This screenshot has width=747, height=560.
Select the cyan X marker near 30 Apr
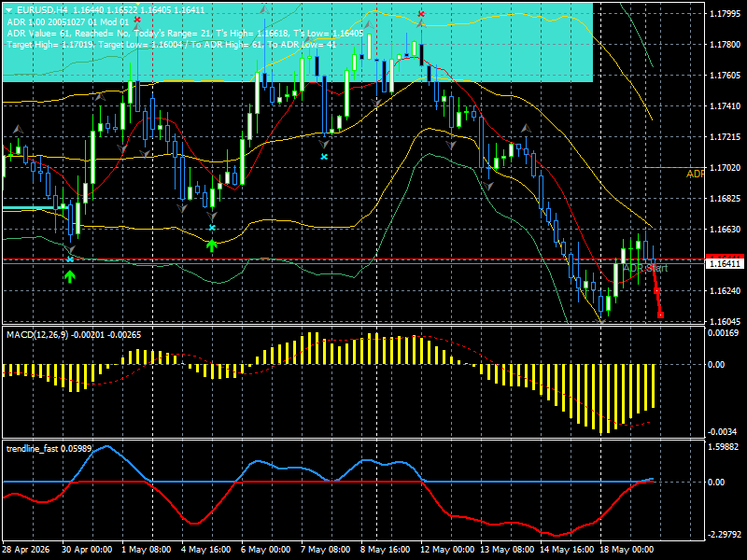pyautogui.click(x=70, y=259)
